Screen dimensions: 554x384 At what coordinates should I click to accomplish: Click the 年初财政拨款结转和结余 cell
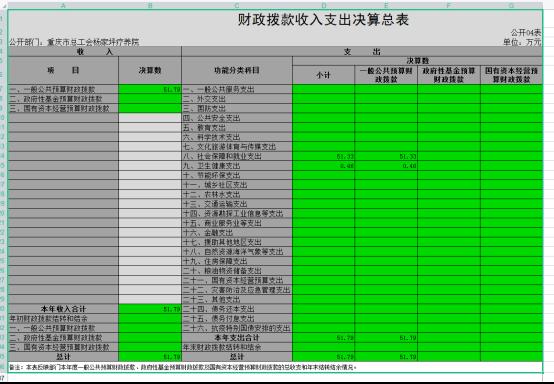(x=63, y=318)
